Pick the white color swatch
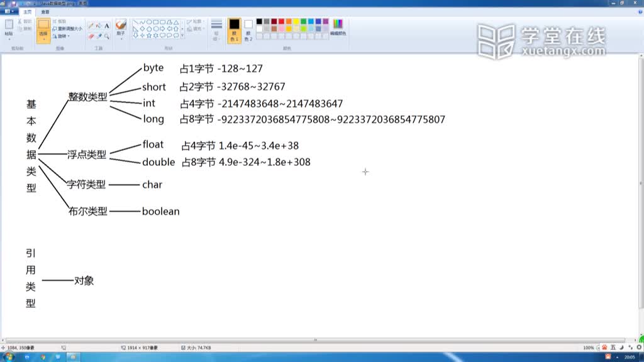 tap(259, 29)
